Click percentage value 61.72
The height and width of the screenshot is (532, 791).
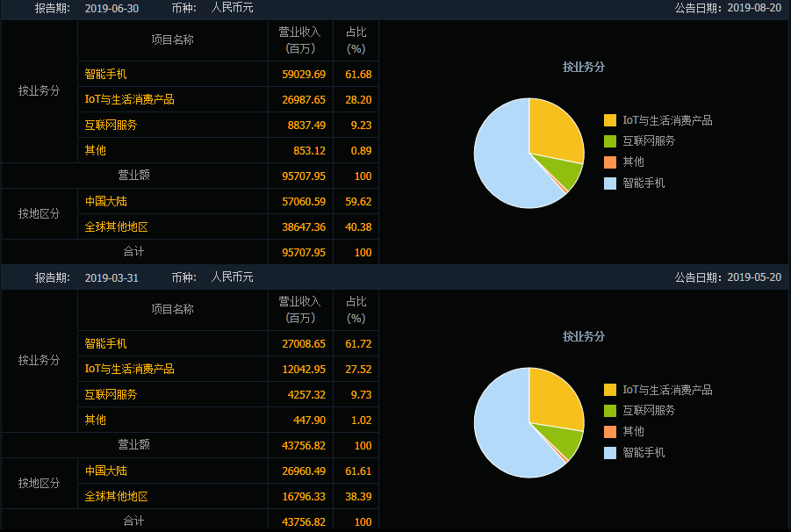click(x=358, y=344)
